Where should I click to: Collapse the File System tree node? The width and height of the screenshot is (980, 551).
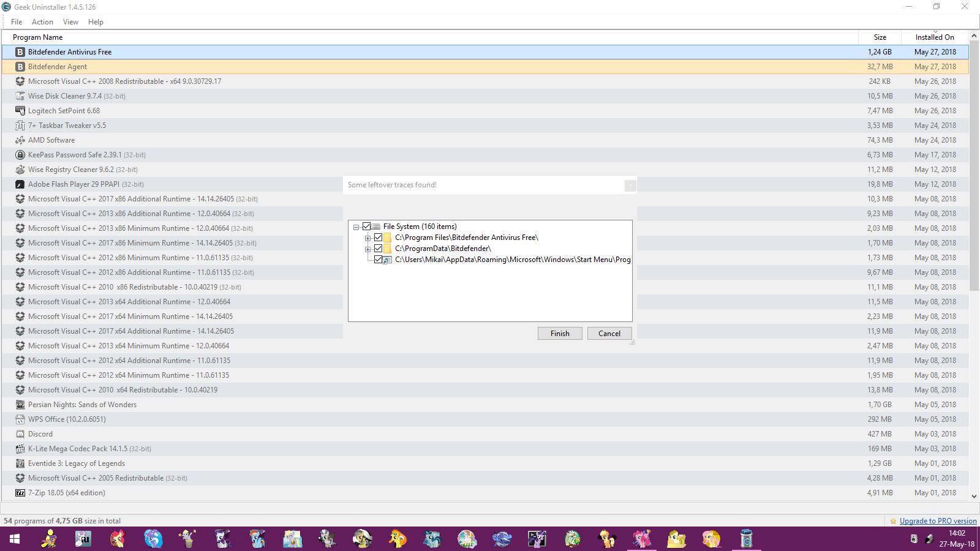[x=356, y=227]
